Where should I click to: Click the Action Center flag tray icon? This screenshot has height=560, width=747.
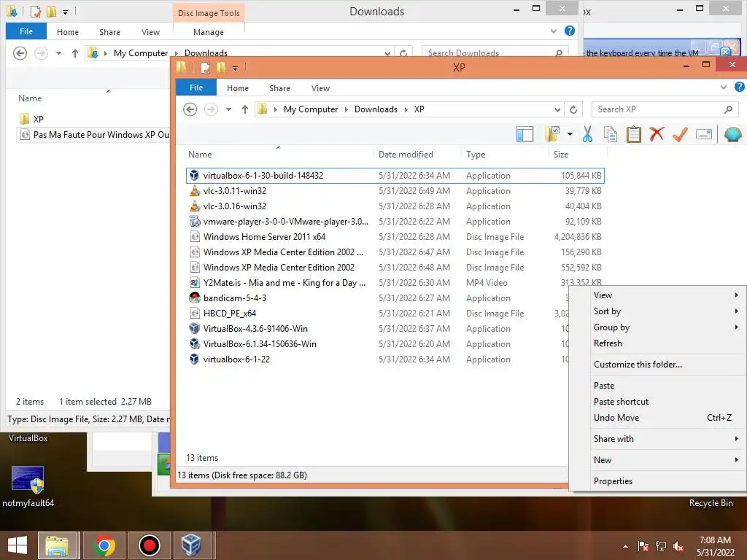643,546
